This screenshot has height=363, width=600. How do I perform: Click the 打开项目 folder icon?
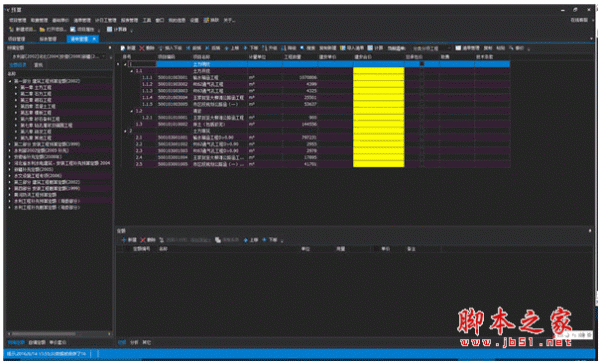pyautogui.click(x=42, y=29)
